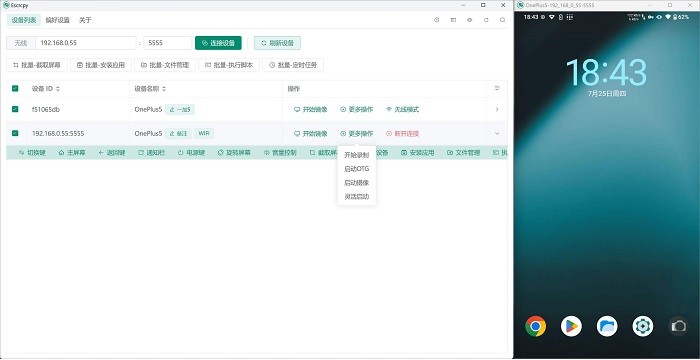Toggle the select-all checkbox in table header

[x=15, y=88]
